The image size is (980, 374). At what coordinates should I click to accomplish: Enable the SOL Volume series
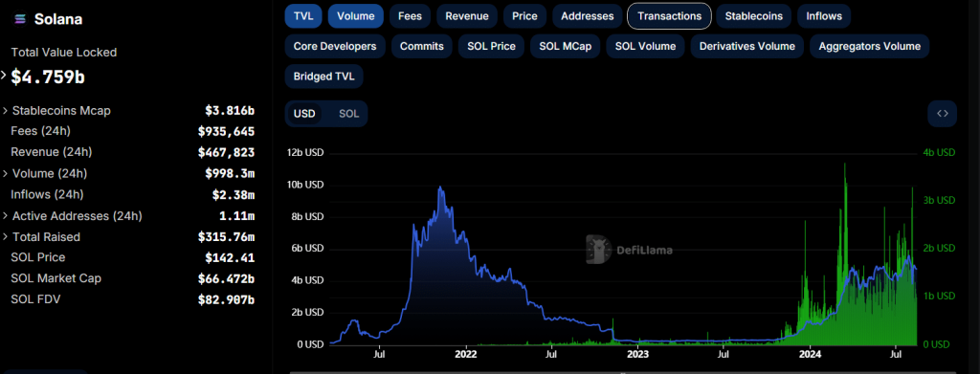tap(645, 46)
